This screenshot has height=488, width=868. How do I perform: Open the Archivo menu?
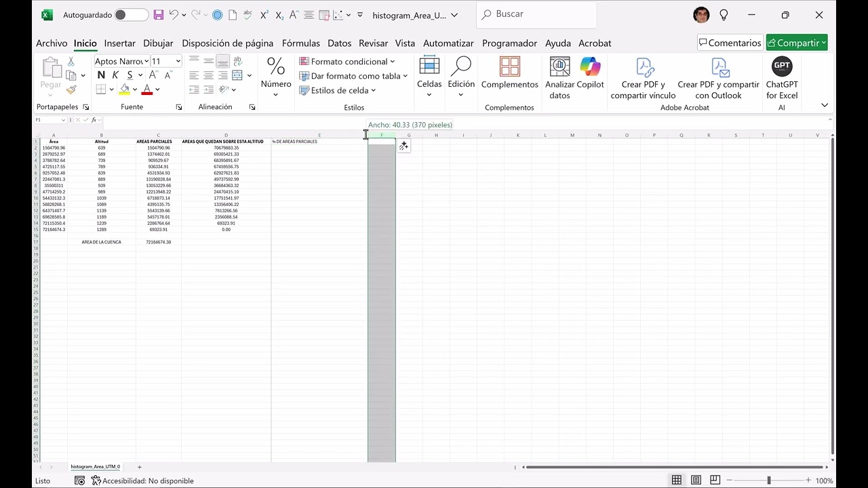click(52, 43)
